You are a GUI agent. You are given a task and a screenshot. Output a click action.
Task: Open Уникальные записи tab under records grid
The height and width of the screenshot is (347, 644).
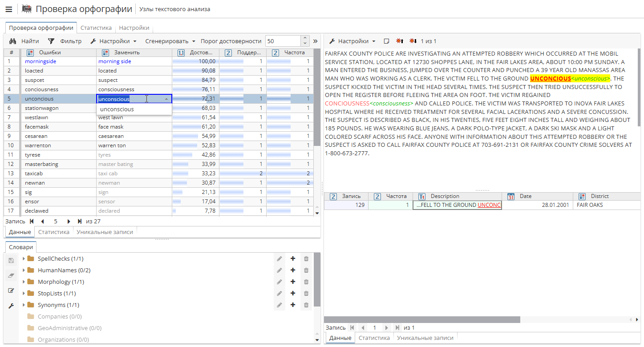(425, 338)
